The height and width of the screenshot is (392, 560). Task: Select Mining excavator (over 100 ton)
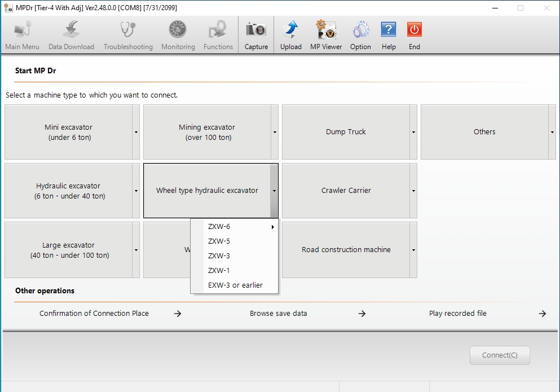(207, 132)
